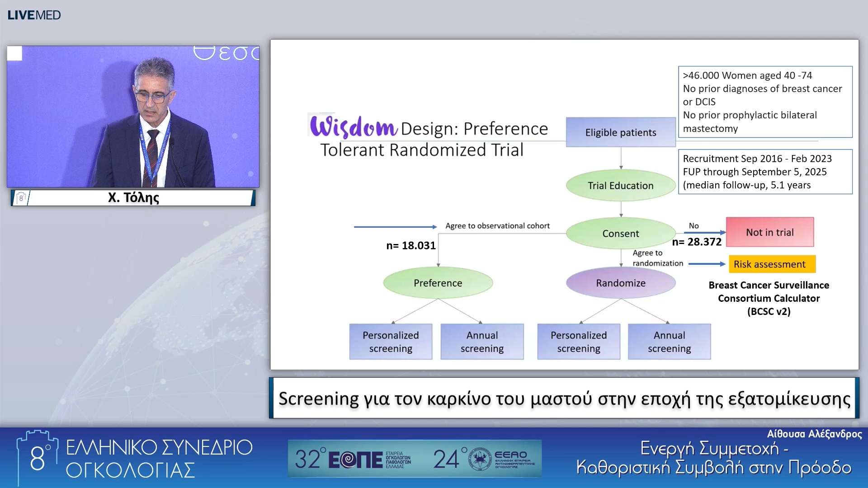The height and width of the screenshot is (488, 868).
Task: Select the red Not in trial box
Action: tap(770, 232)
